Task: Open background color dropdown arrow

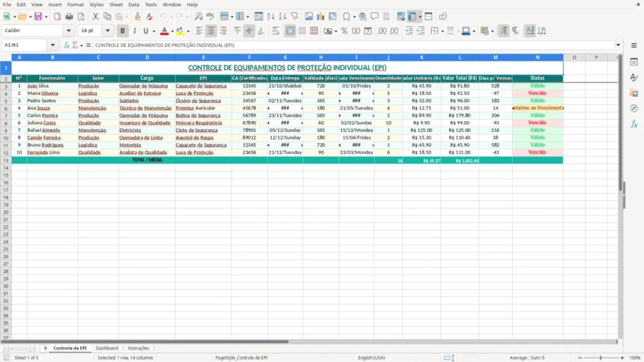Action: [188, 31]
